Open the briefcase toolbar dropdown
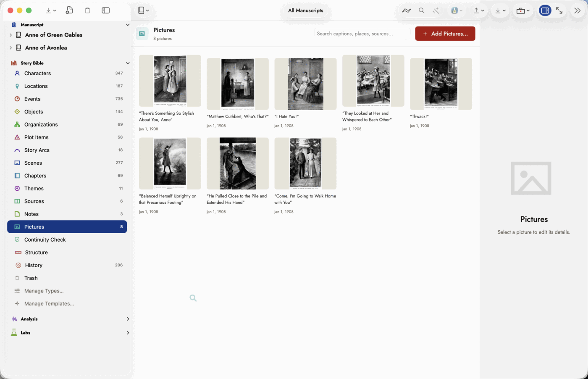 [523, 11]
